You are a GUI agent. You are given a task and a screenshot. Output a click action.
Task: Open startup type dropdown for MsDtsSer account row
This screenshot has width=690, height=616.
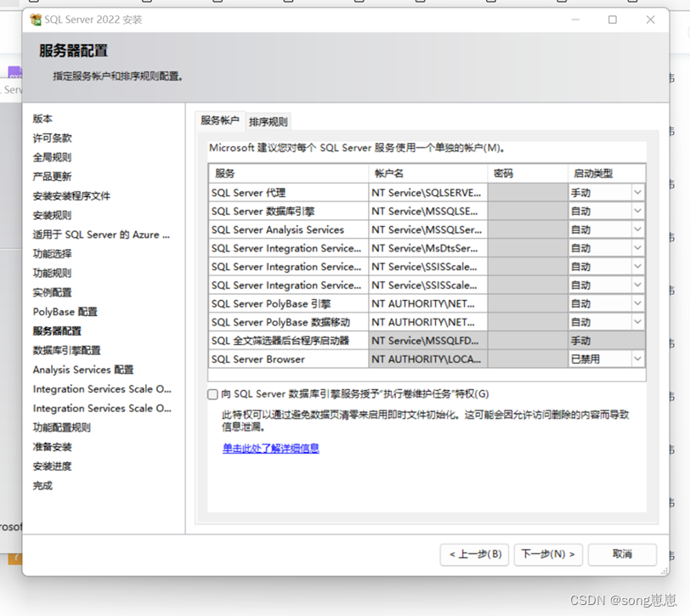pyautogui.click(x=637, y=248)
